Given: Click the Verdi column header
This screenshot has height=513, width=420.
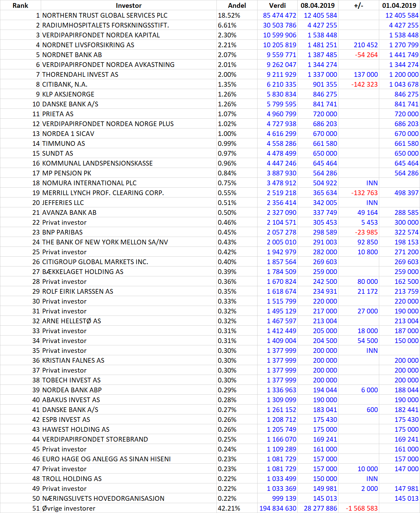Looking at the screenshot, I should (x=277, y=5).
